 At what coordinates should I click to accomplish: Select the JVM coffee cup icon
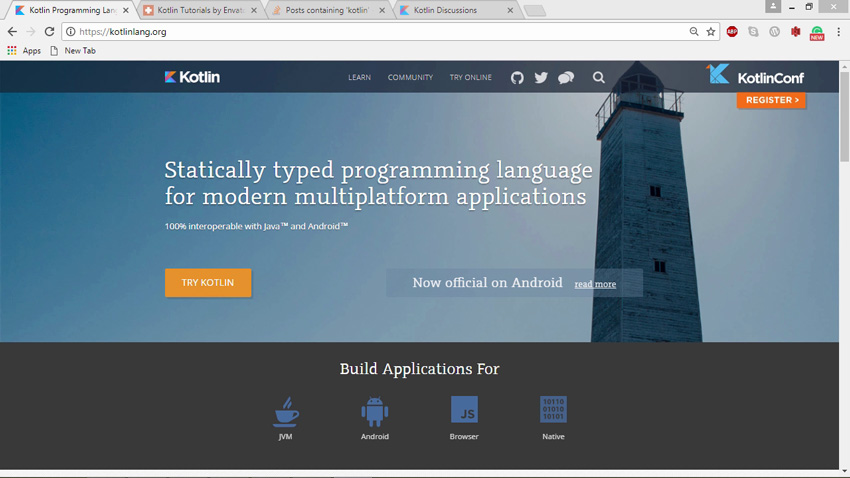[x=286, y=412]
